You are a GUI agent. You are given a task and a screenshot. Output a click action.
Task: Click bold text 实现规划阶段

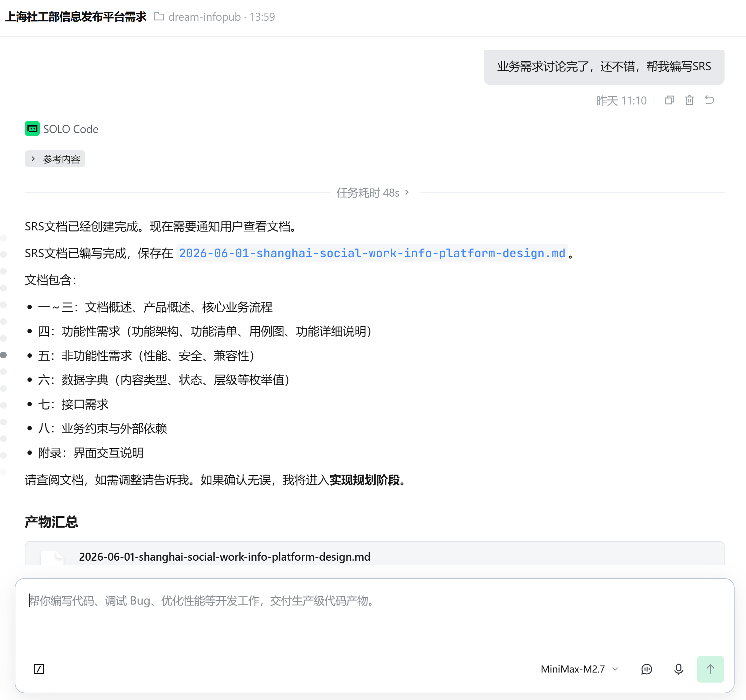[x=364, y=480]
